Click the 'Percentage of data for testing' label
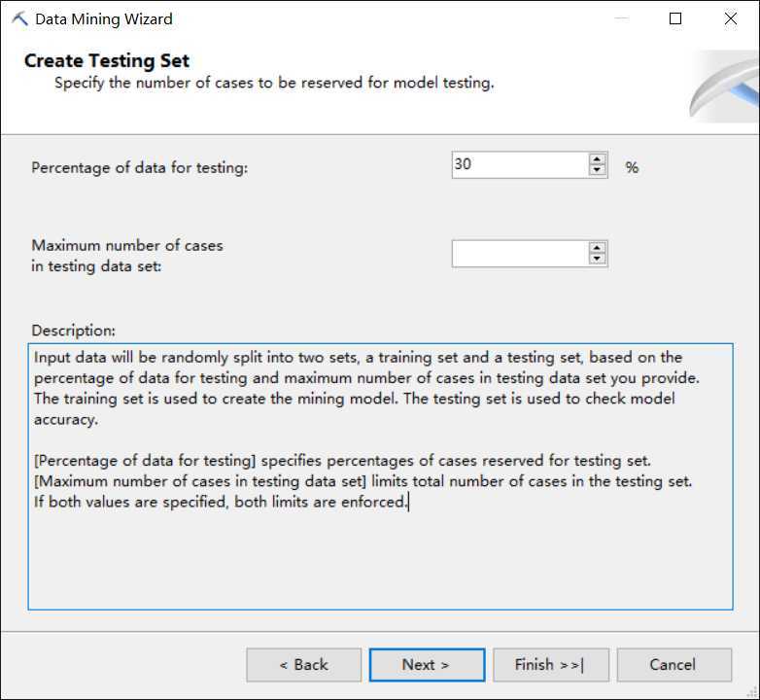Viewport: 760px width, 700px height. coord(140,167)
